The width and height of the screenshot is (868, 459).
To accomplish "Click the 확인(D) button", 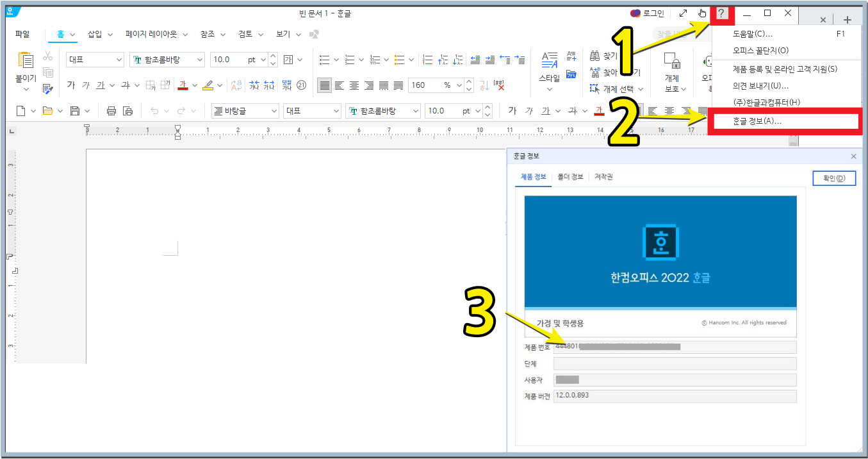I will [x=834, y=178].
